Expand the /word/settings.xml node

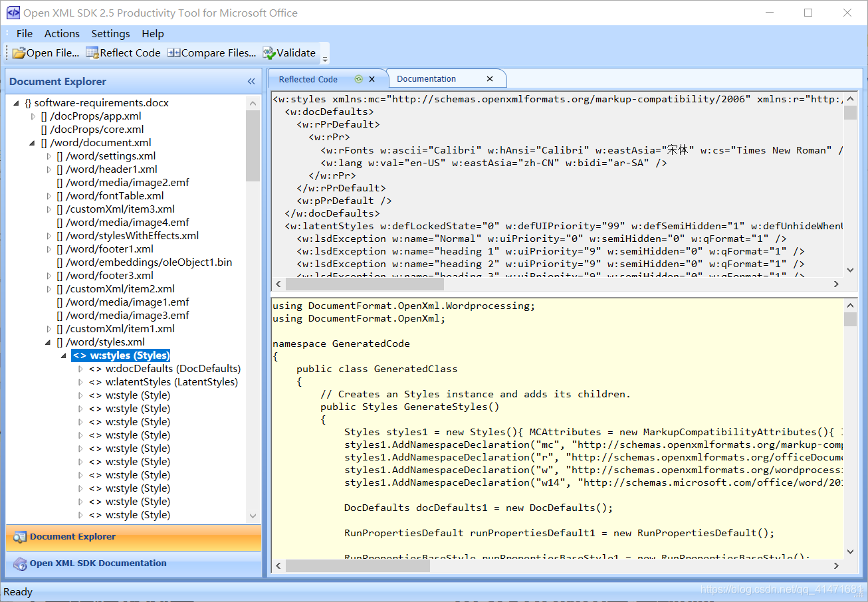point(49,156)
